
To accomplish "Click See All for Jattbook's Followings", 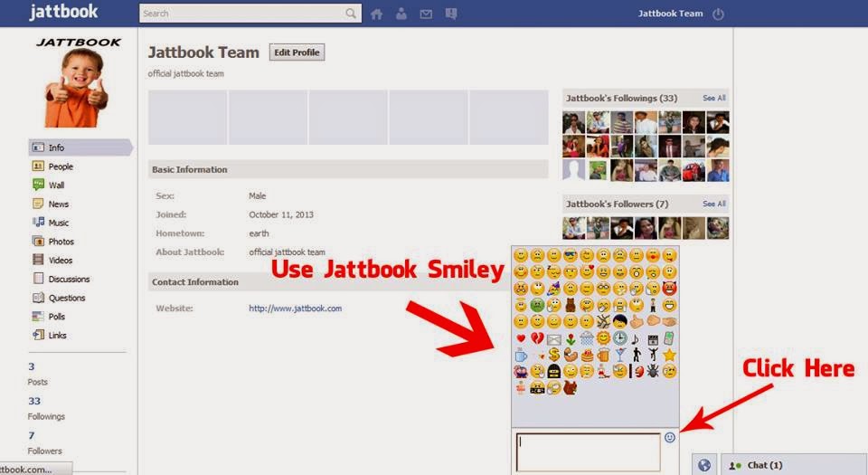I will click(714, 98).
